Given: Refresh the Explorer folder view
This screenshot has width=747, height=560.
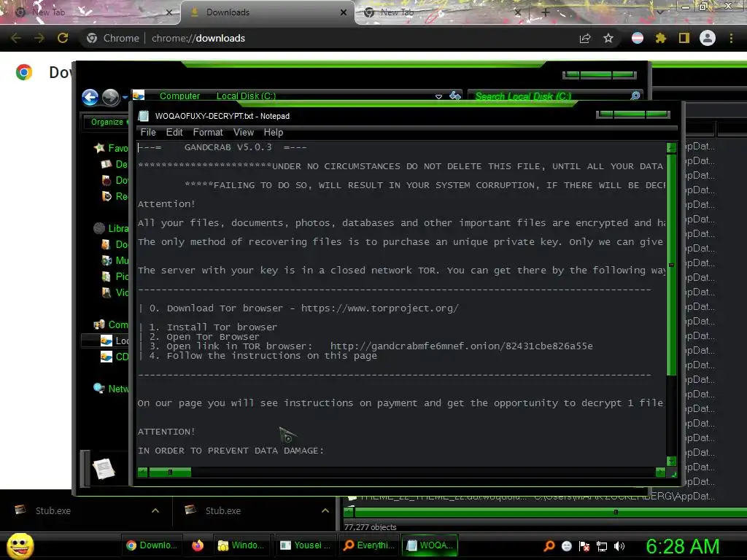Looking at the screenshot, I should click(x=455, y=96).
